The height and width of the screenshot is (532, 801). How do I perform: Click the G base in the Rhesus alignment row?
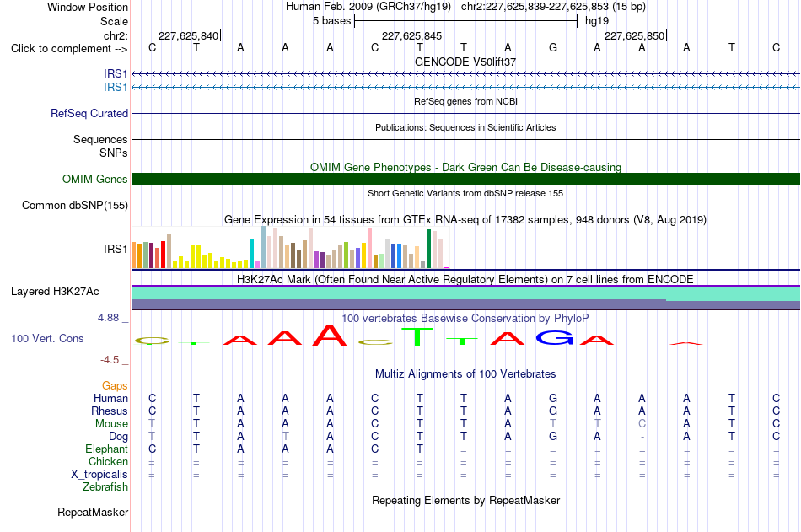point(553,411)
